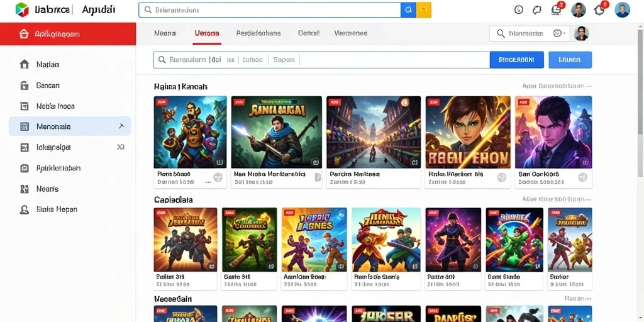644x322 pixels.
Task: Click the icon beside Gancan in the sidebar
Action: click(25, 86)
